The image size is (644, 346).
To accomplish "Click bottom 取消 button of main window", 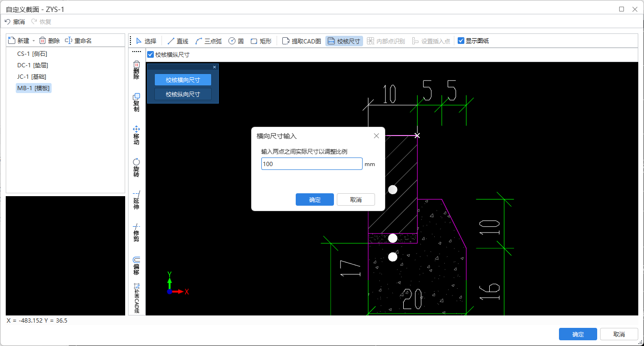I will [x=619, y=334].
